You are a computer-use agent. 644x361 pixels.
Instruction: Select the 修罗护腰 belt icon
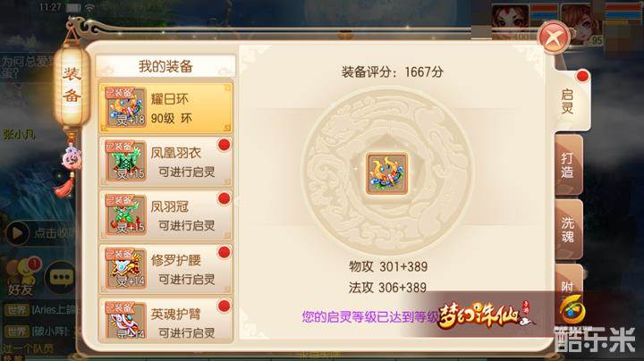[126, 268]
